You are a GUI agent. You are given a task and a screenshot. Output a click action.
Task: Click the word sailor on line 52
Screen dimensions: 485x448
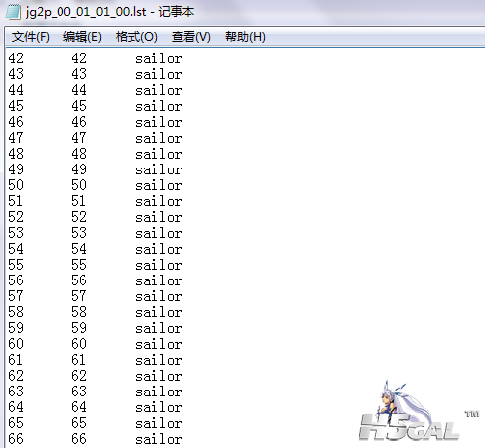click(159, 217)
